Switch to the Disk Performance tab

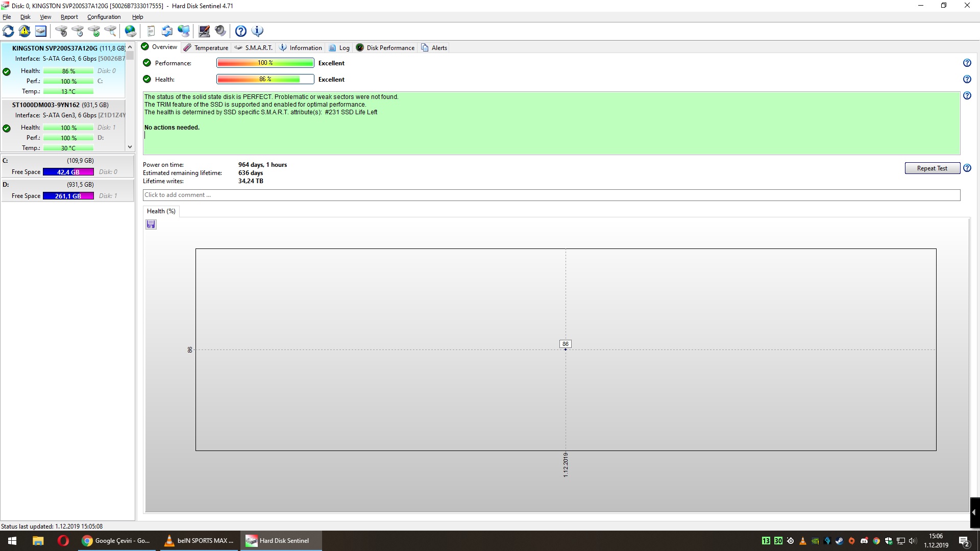coord(385,47)
